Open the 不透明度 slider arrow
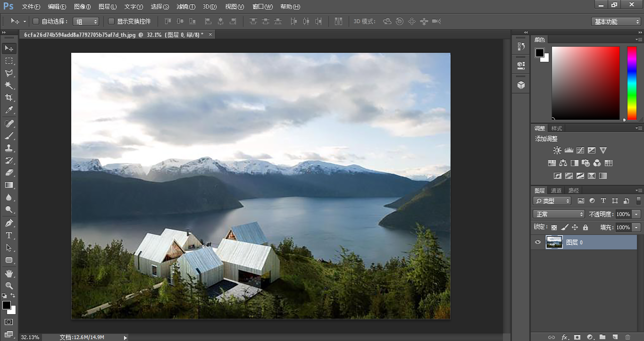Screen dimensions: 644x341 click(x=637, y=214)
